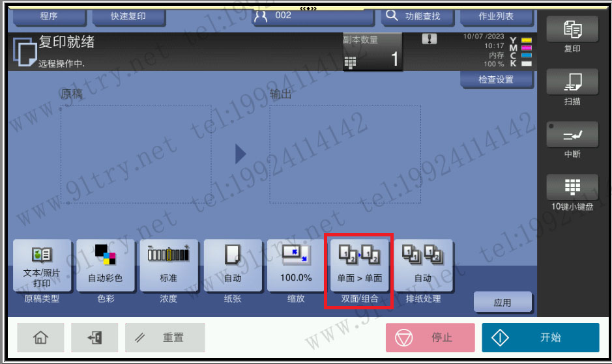Image resolution: width=612 pixels, height=364 pixels.
Task: Tap the 副本数量 copy count field
Action: 373,51
